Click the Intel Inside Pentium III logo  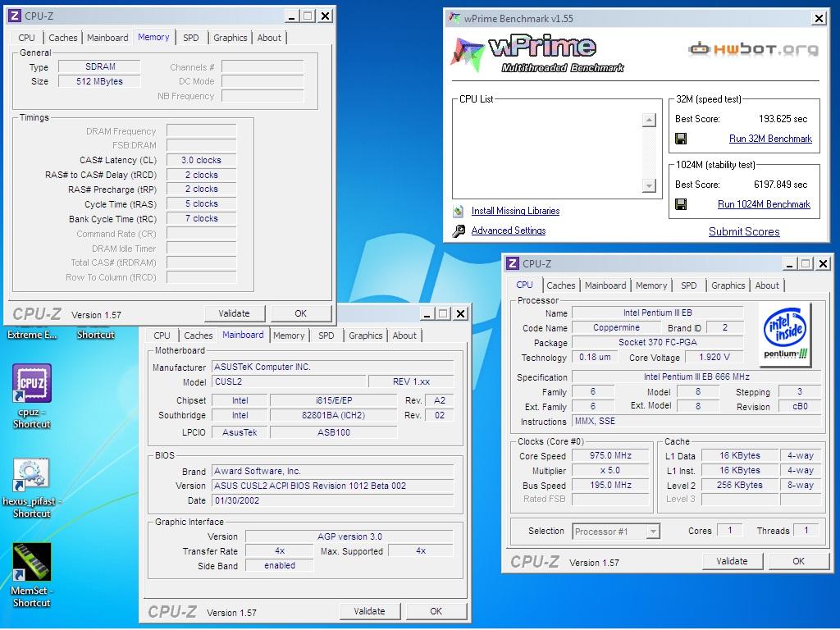tap(785, 335)
